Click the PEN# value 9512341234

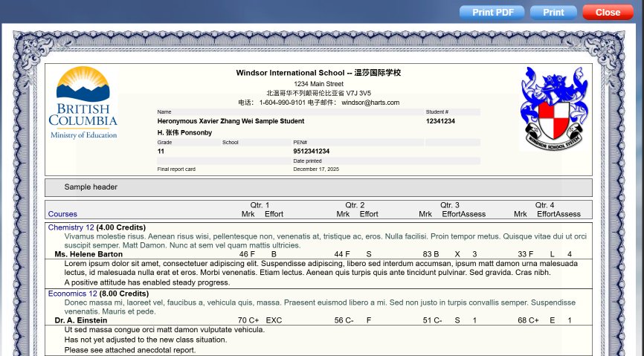(x=312, y=152)
